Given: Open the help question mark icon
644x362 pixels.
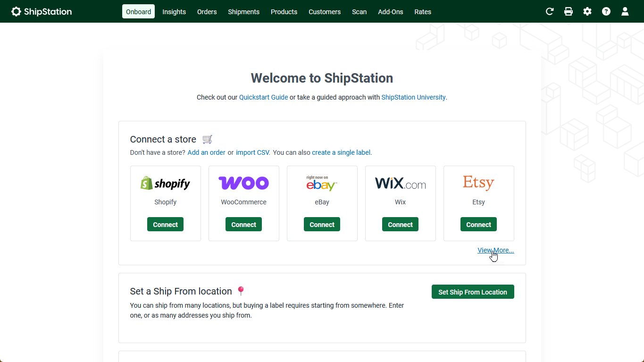Looking at the screenshot, I should coord(606,12).
